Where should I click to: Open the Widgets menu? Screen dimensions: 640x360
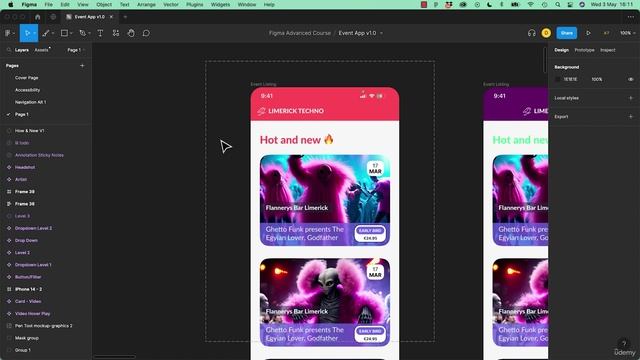[220, 4]
